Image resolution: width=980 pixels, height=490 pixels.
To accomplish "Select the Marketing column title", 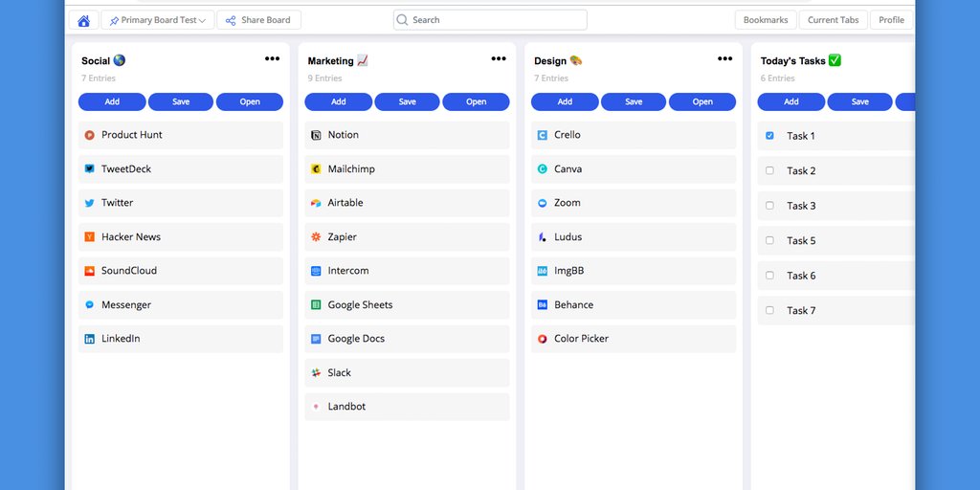I will click(338, 60).
